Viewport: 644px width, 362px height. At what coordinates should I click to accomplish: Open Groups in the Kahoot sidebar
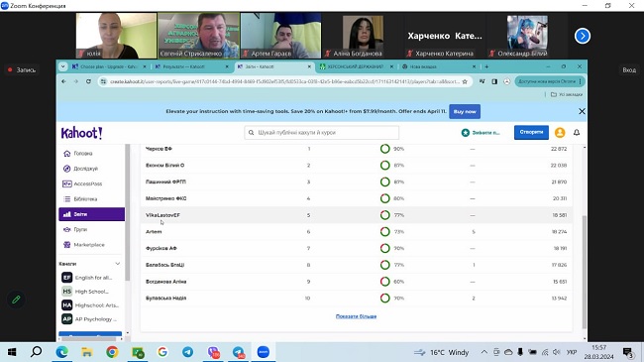click(75, 229)
